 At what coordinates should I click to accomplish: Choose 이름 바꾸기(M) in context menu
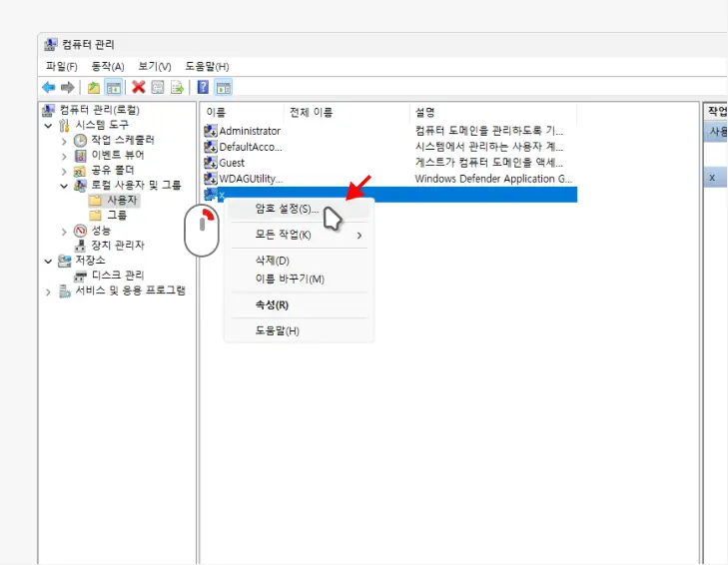pyautogui.click(x=299, y=280)
